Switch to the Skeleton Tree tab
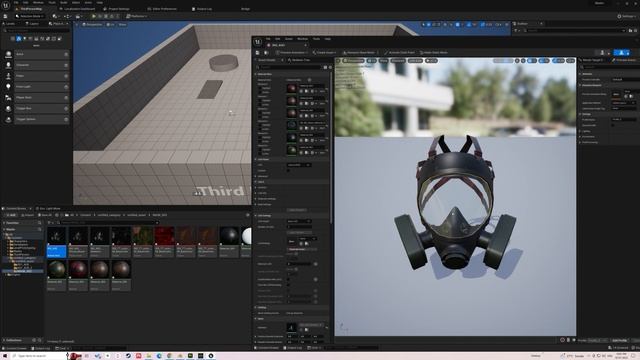The width and height of the screenshot is (640, 360). point(299,60)
